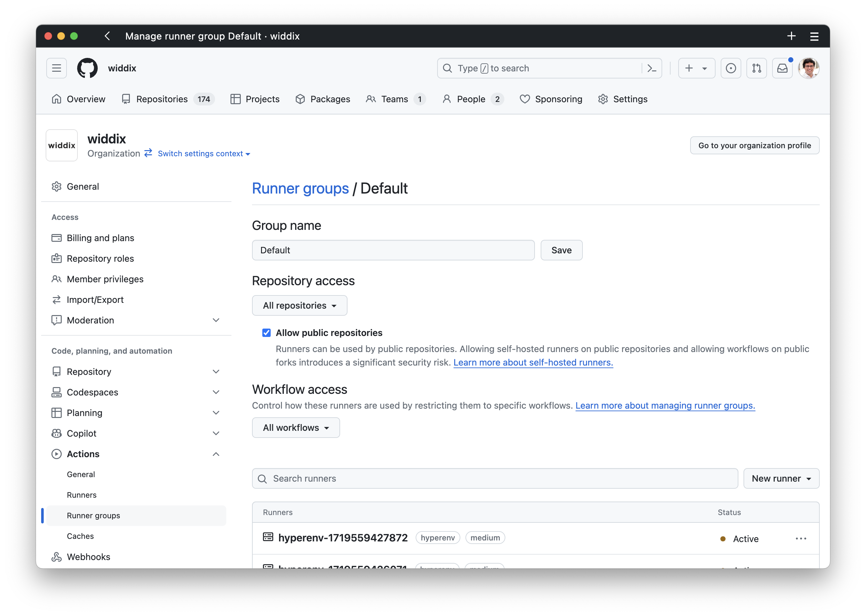Open the Issues circle-dot icon
Image resolution: width=866 pixels, height=616 pixels.
[x=731, y=68]
